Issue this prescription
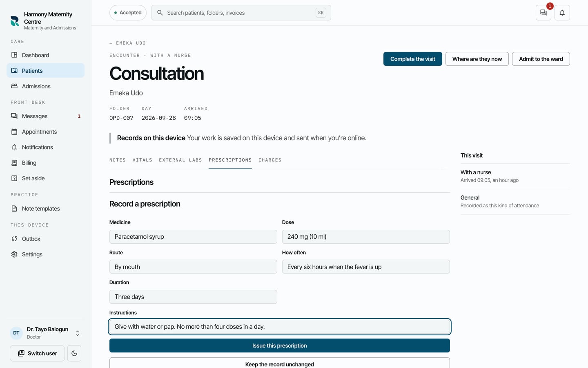Viewport: 588px width, 368px height. pyautogui.click(x=280, y=346)
